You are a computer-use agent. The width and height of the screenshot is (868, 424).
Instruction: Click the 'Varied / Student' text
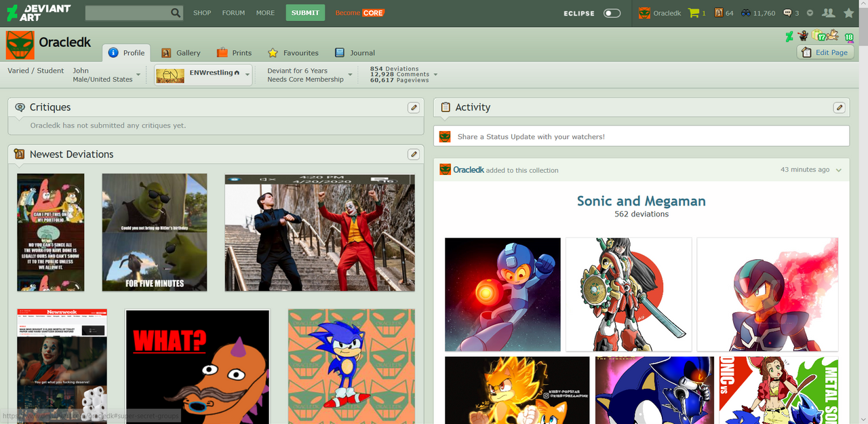[36, 71]
